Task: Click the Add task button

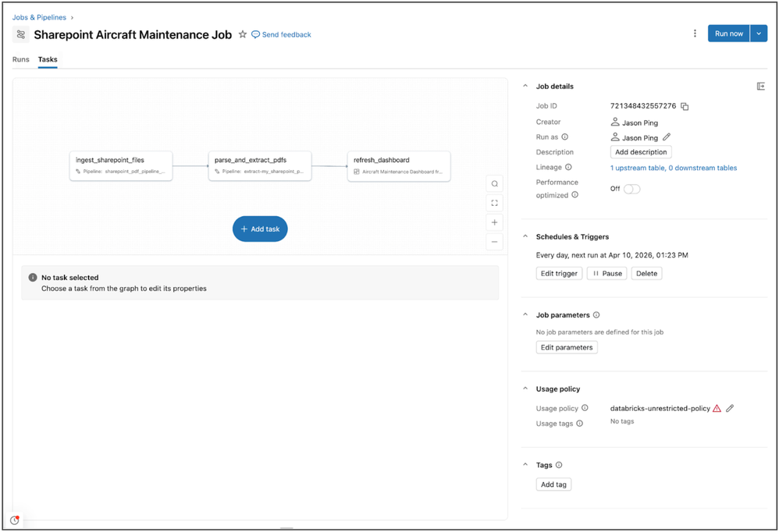Action: pyautogui.click(x=260, y=229)
